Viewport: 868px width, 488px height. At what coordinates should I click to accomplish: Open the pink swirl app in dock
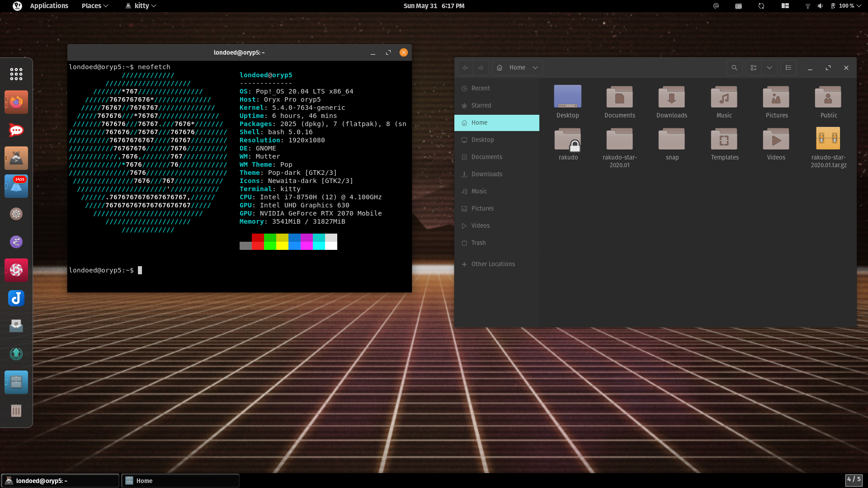click(x=16, y=270)
